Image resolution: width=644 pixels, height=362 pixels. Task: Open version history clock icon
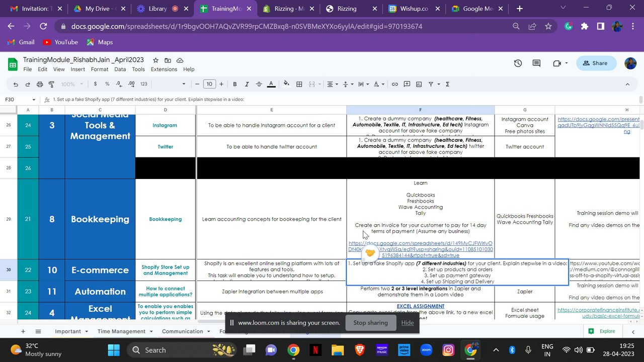[518, 63]
